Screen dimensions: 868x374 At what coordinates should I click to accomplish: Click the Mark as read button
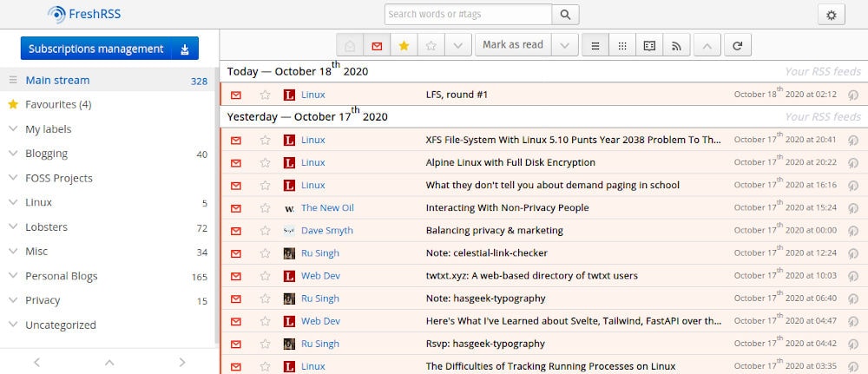tap(512, 45)
